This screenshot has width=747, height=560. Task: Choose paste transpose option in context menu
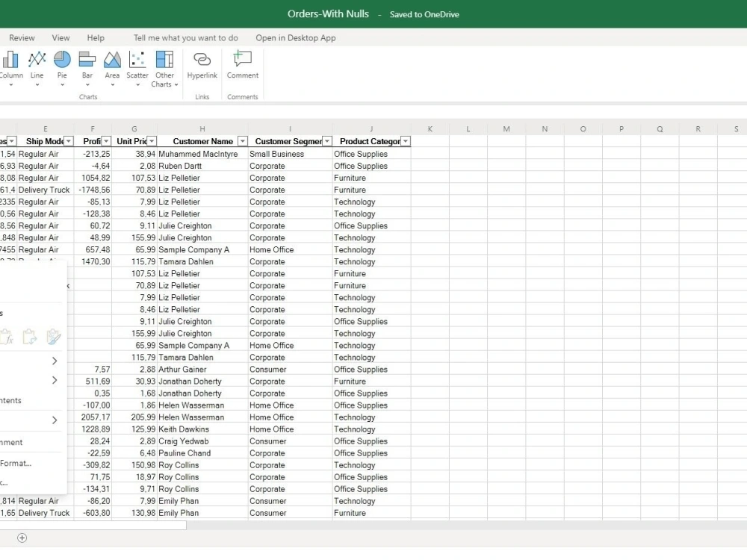30,337
